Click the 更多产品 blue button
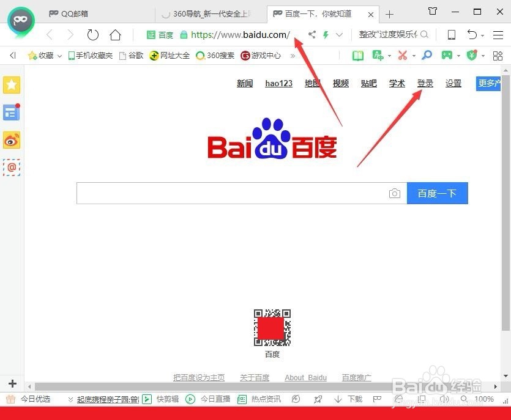Viewport: 511px width, 420px height. pos(488,84)
